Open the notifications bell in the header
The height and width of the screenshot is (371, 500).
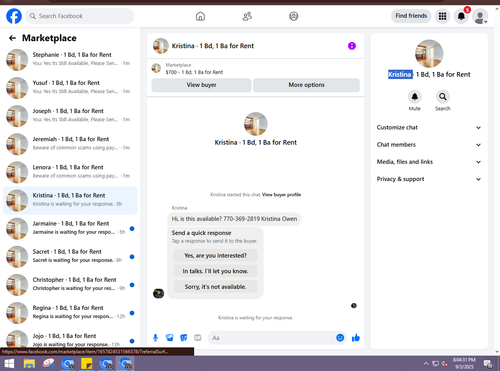461,16
